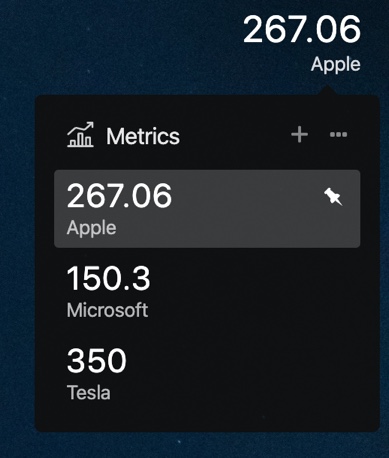The image size is (389, 458).
Task: Toggle the pin on Apple metric
Action: click(333, 196)
